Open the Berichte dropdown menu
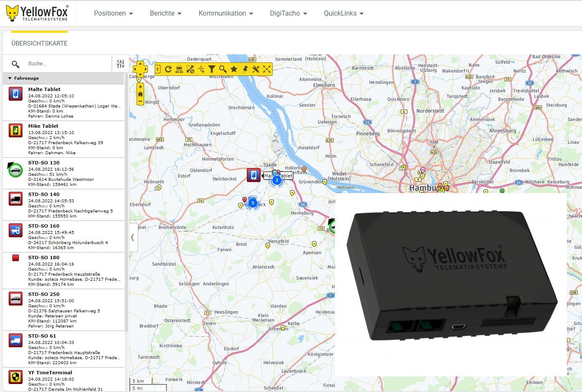582x392 pixels. pyautogui.click(x=166, y=13)
